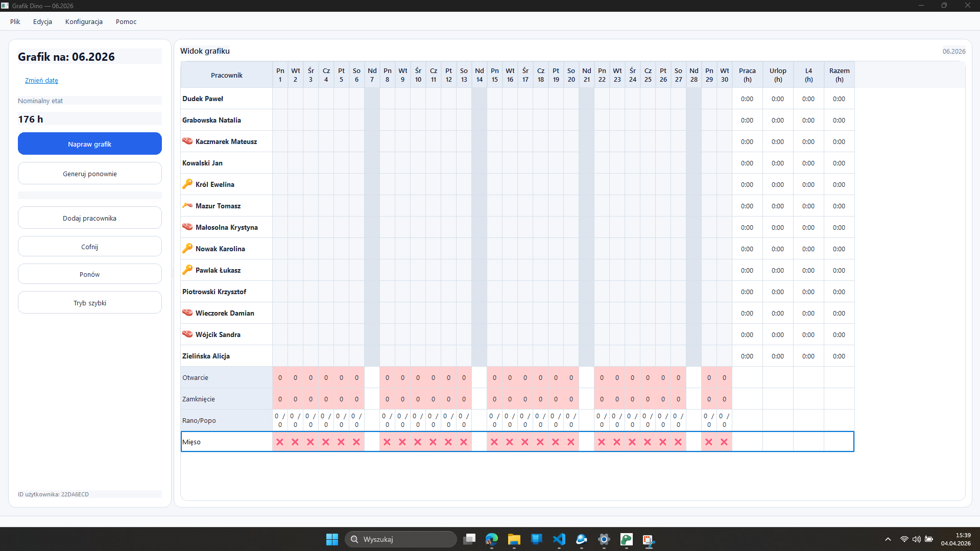Screen dimensions: 980x551
Task: Click the Zmień datę link
Action: (41, 80)
